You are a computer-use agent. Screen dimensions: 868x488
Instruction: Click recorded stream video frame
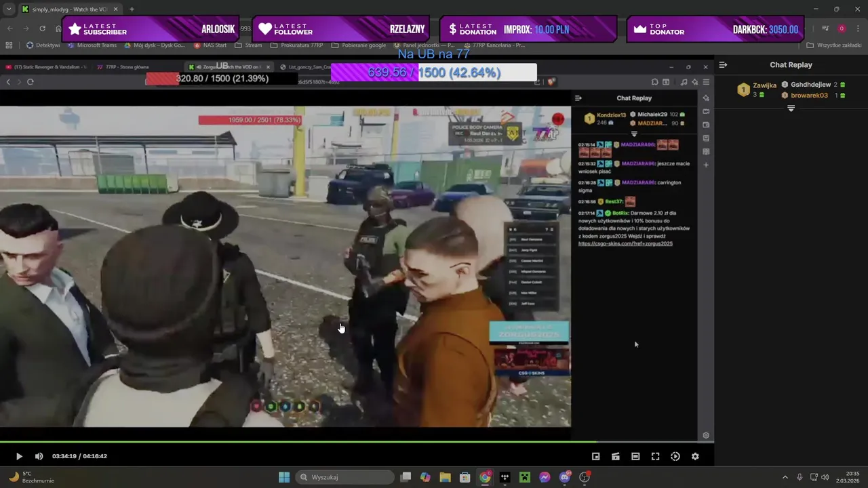[x=285, y=266]
